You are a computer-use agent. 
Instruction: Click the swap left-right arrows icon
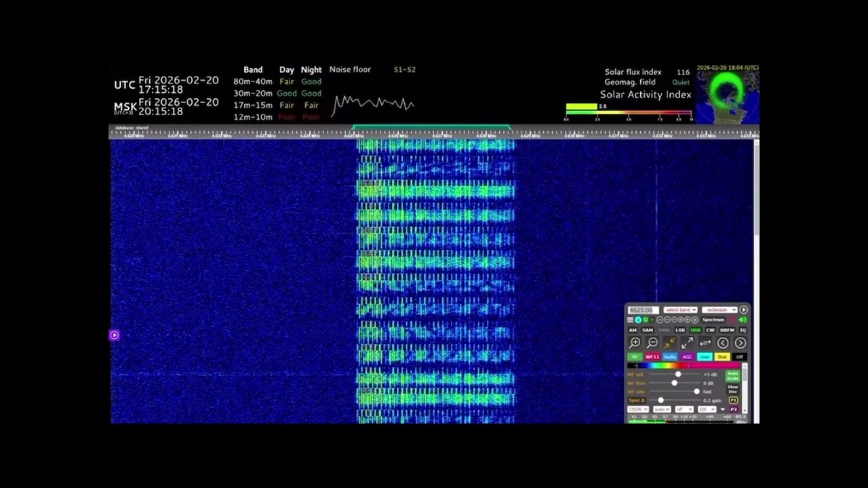(x=705, y=343)
